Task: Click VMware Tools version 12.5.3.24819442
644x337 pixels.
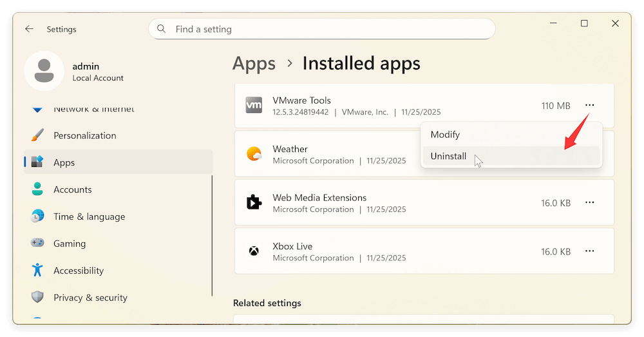Action: 301,112
